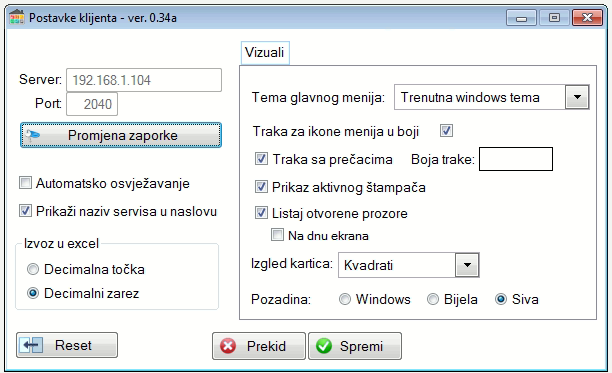612x373 pixels.
Task: Switch to the Vizuali tab
Action: [x=265, y=53]
